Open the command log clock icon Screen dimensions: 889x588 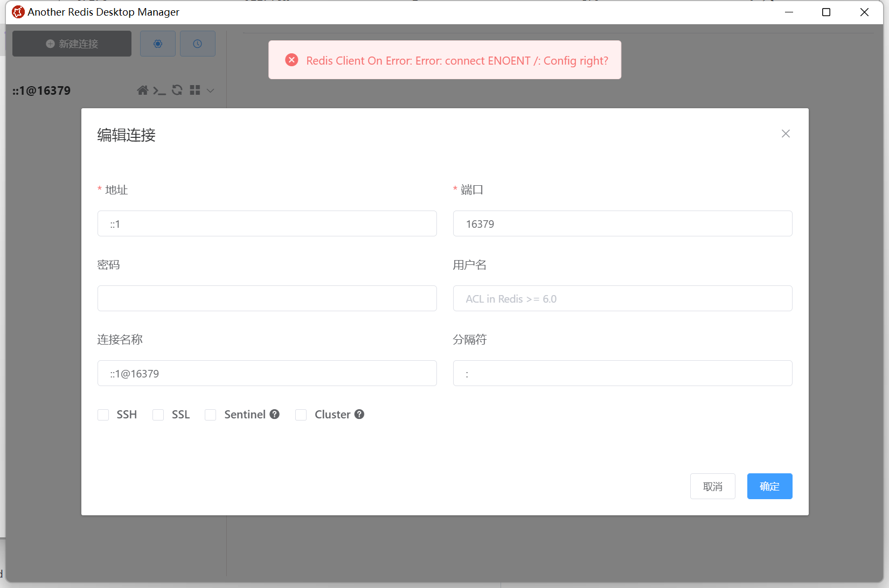click(198, 44)
